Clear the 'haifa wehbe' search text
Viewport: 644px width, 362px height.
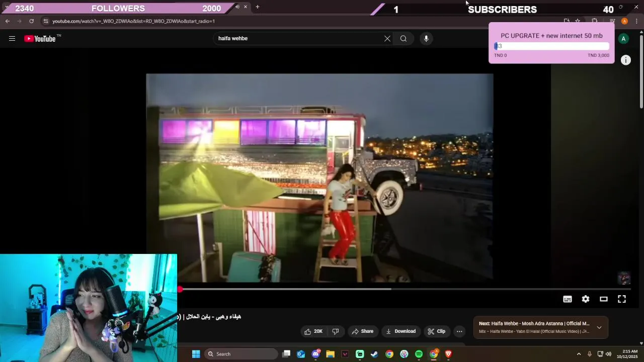pyautogui.click(x=387, y=38)
